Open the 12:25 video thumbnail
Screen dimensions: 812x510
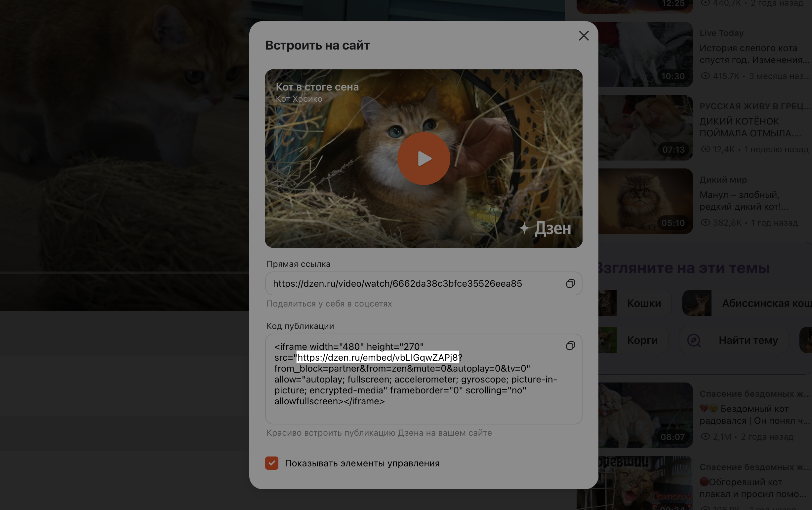click(634, 7)
